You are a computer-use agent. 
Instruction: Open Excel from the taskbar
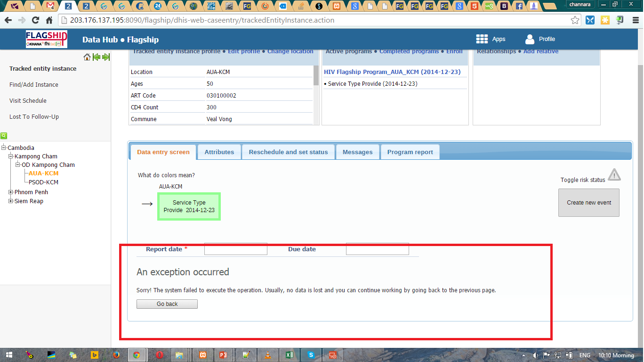tap(290, 355)
